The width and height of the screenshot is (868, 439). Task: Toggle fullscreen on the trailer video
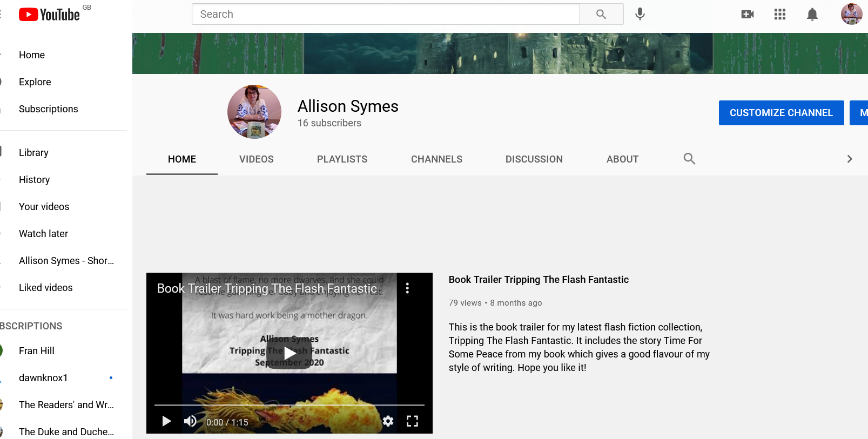pos(412,421)
